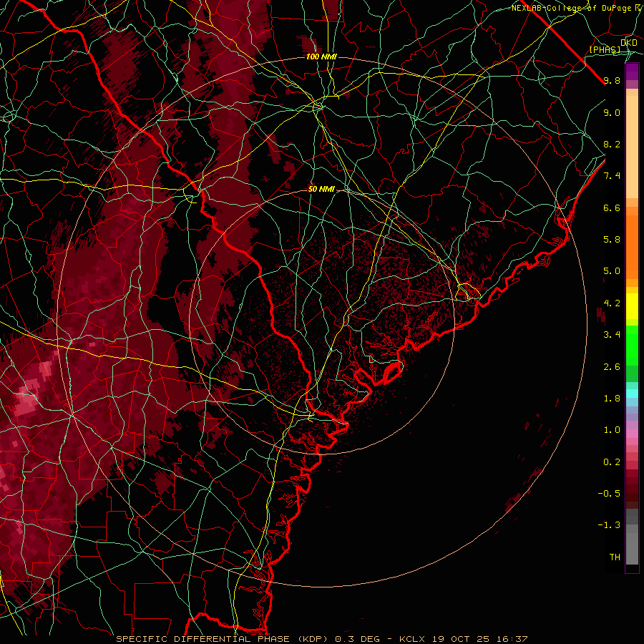
Task: Click the 9.8 value on the color scale
Action: click(x=612, y=80)
